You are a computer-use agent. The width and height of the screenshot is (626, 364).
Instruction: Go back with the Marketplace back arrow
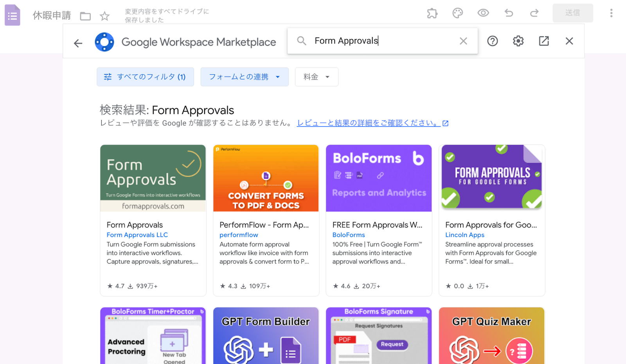pos(78,43)
